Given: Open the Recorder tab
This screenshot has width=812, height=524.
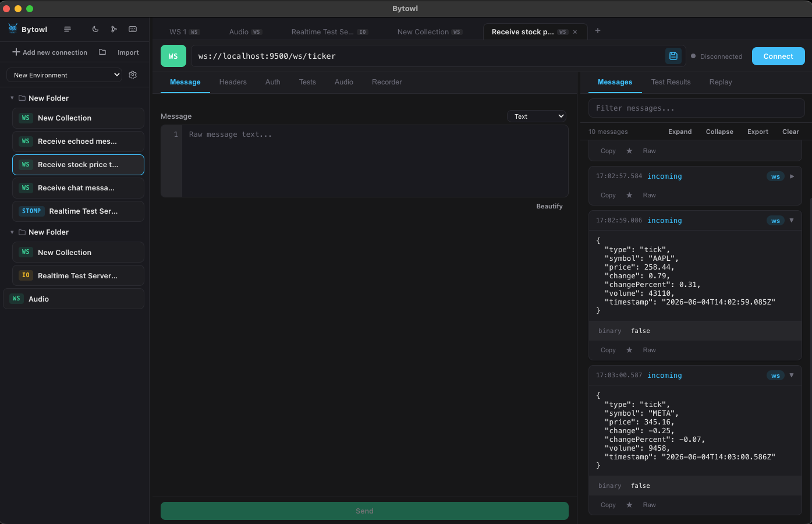Looking at the screenshot, I should coord(387,82).
